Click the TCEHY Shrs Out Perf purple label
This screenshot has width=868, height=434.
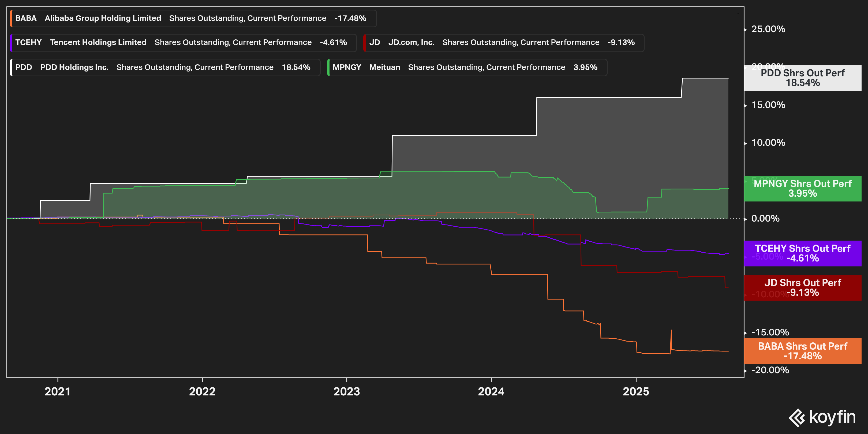pyautogui.click(x=802, y=253)
